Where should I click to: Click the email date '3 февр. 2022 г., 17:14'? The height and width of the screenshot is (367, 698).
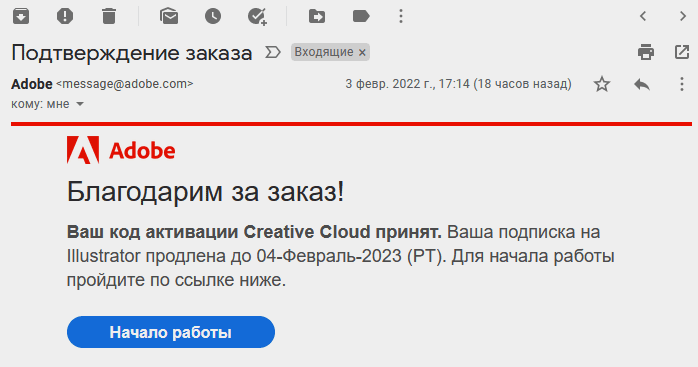tap(407, 84)
